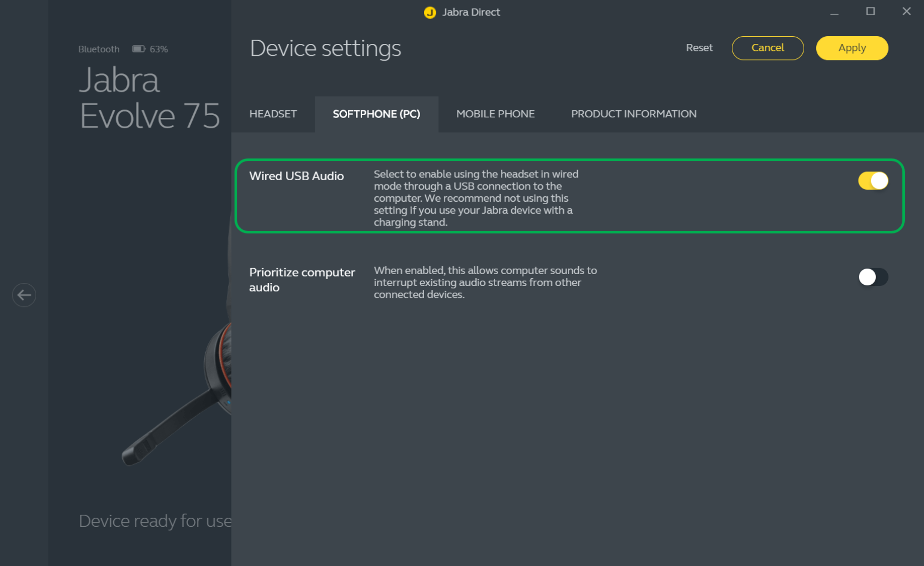Click the Jabra Evolve 75 device name
The height and width of the screenshot is (566, 924).
point(149,98)
